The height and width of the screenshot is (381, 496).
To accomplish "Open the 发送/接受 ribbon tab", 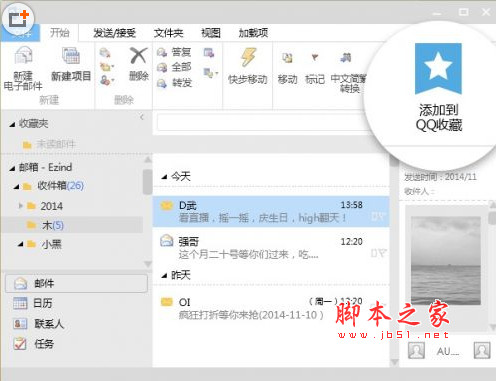I will pos(114,33).
